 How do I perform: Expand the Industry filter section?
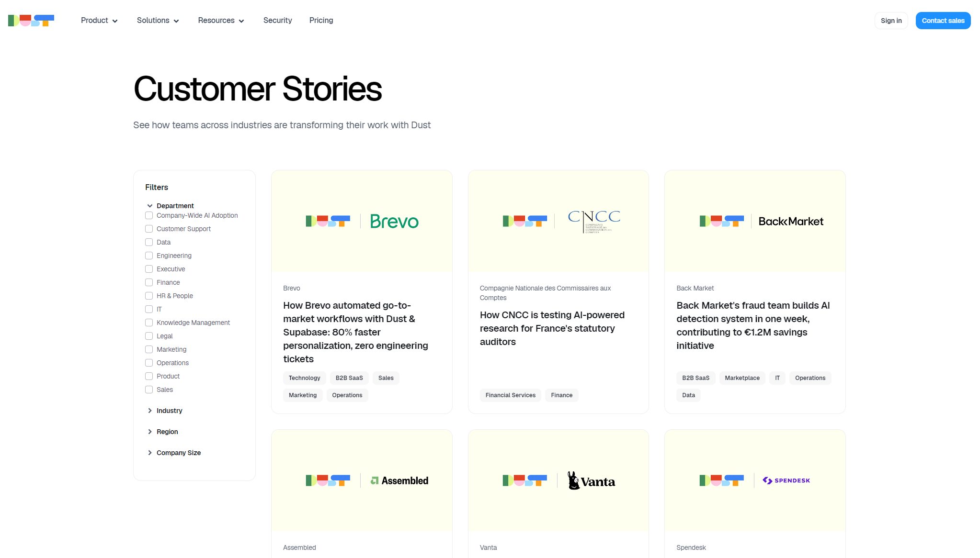169,411
